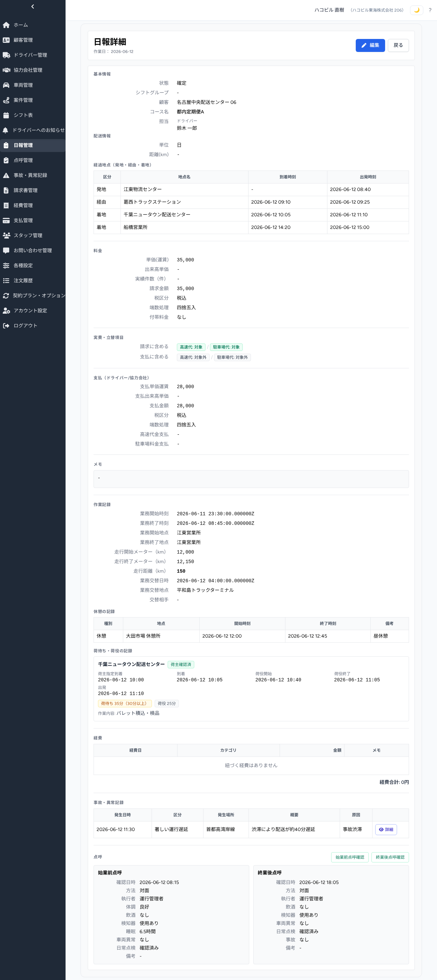Image resolution: width=437 pixels, height=980 pixels.
Task: Click the blue 編集 button
Action: pos(370,45)
